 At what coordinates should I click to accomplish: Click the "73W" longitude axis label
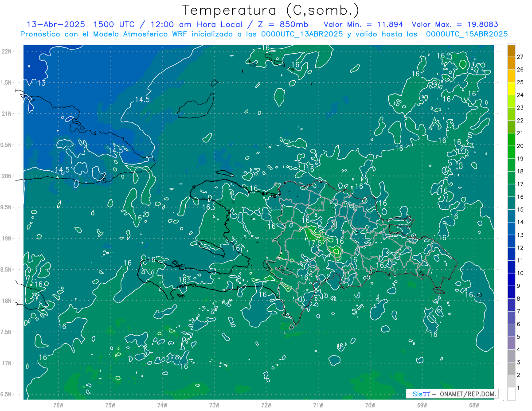pyautogui.click(x=214, y=405)
